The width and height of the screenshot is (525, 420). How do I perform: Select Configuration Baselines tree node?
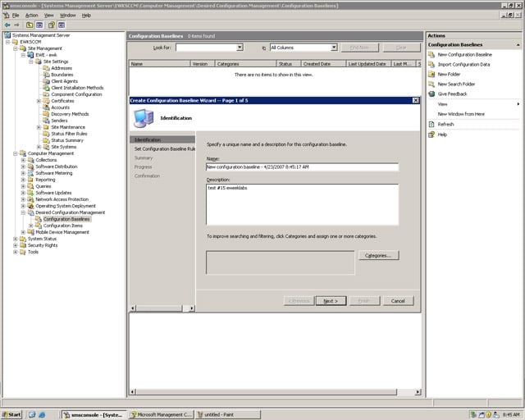(66, 219)
